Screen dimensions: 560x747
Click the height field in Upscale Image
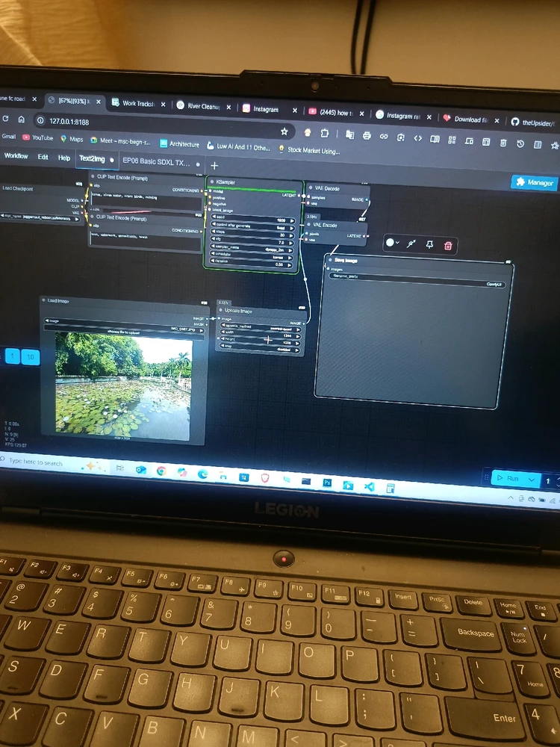pyautogui.click(x=260, y=341)
